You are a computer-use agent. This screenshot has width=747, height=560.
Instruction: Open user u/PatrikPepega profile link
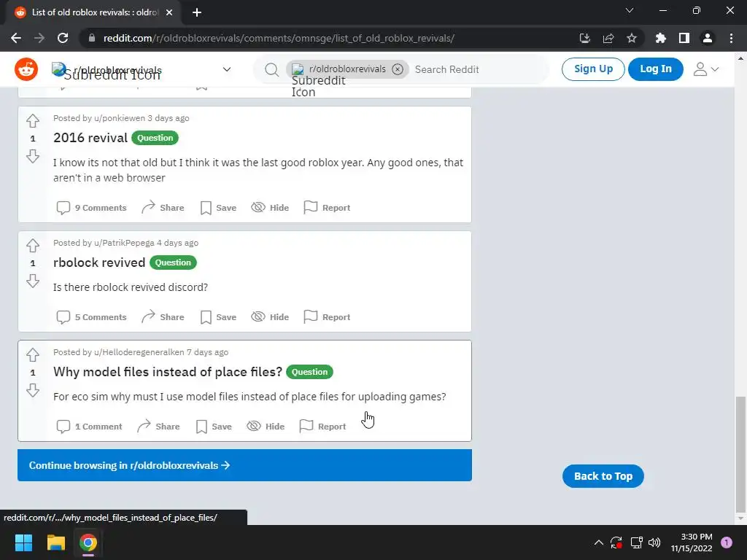point(124,243)
